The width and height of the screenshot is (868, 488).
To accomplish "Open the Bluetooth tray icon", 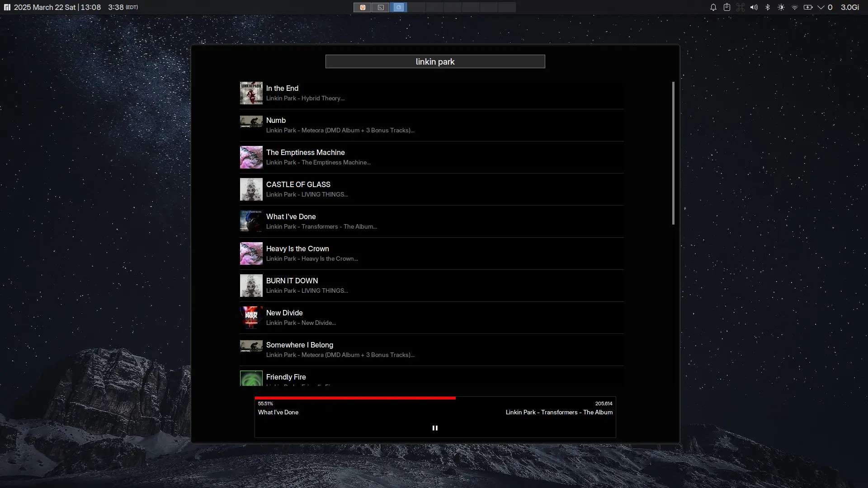I will tap(768, 7).
